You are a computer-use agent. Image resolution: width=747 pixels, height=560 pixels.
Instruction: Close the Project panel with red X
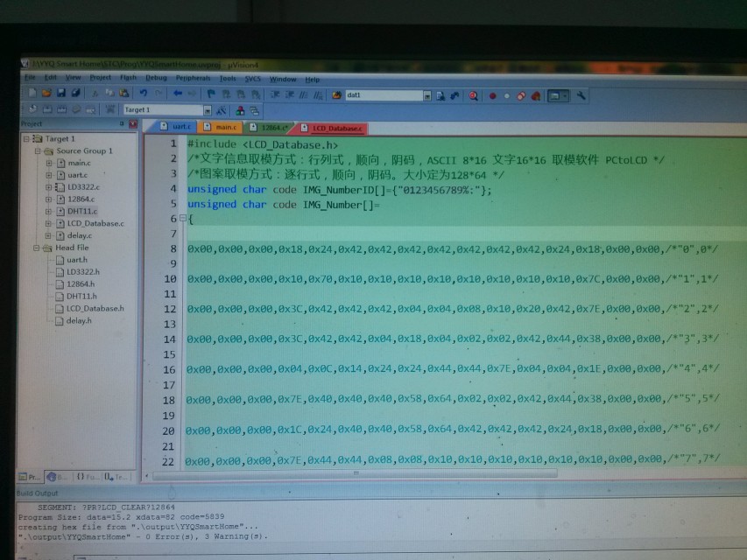[133, 124]
